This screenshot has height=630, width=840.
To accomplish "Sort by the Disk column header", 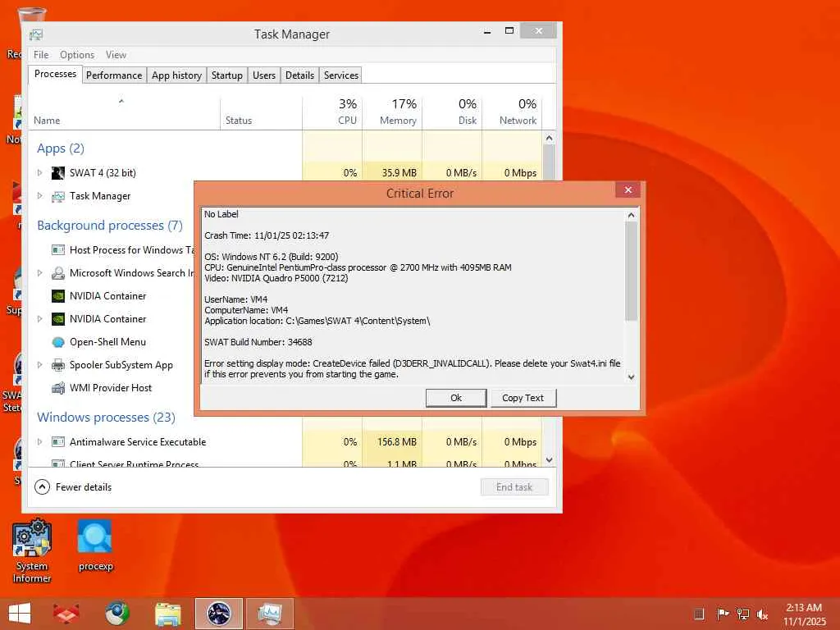I will tap(453, 113).
